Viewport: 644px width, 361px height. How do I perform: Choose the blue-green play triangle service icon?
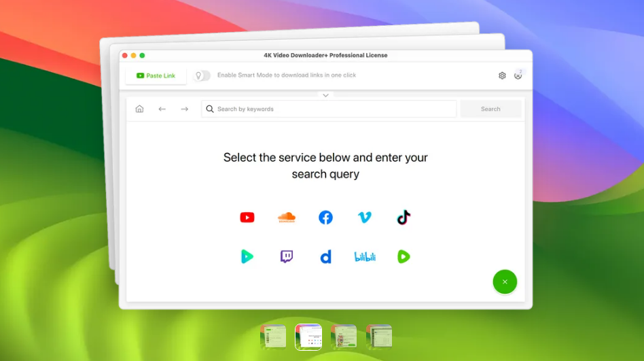pyautogui.click(x=247, y=256)
